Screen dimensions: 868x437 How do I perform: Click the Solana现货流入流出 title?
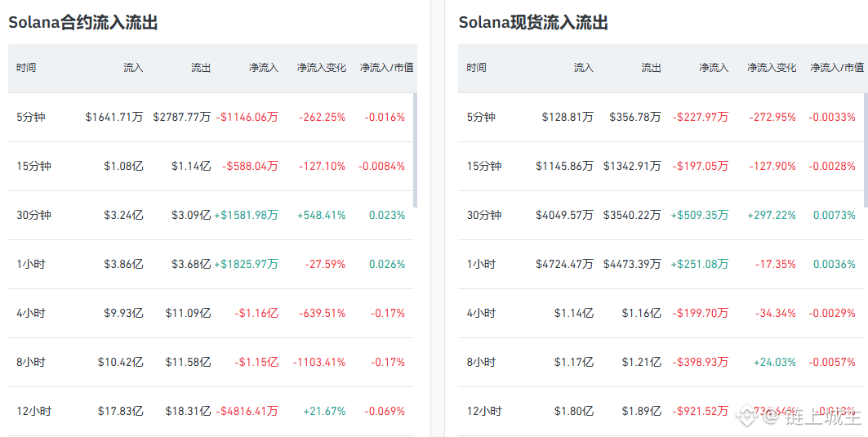[x=533, y=23]
